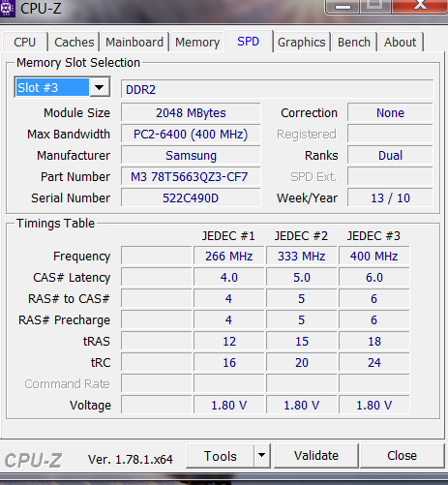
Task: Click the Tools button
Action: tap(221, 456)
